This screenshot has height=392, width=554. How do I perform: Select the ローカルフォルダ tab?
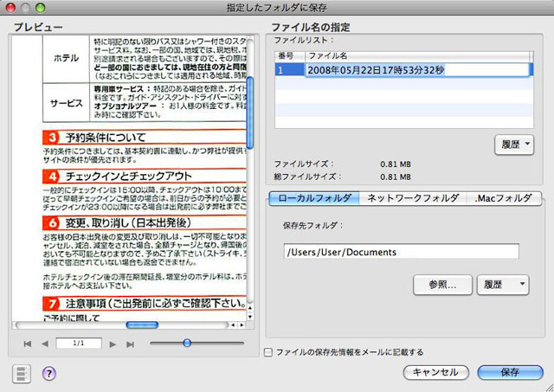(313, 198)
